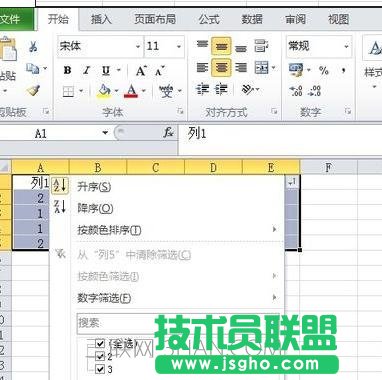Align text right

pos(241,68)
